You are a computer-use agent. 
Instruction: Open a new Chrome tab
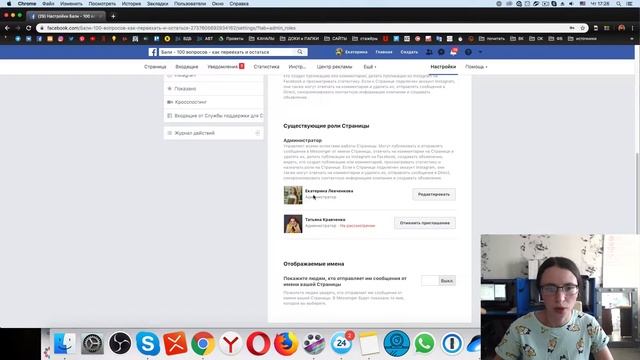click(113, 16)
